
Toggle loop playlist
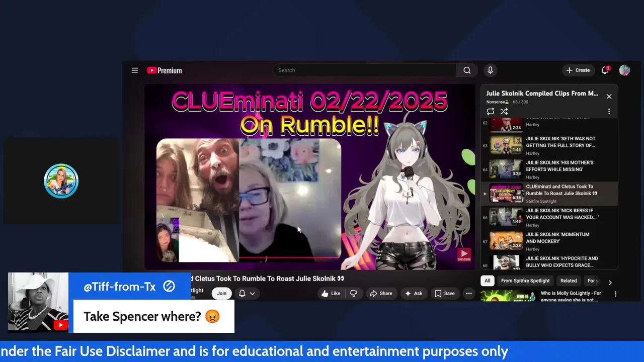point(491,112)
